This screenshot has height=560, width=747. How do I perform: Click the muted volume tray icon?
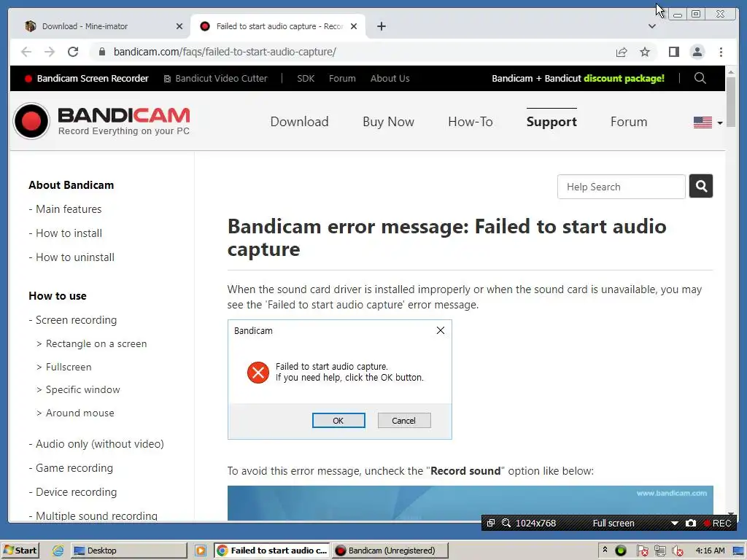(677, 551)
